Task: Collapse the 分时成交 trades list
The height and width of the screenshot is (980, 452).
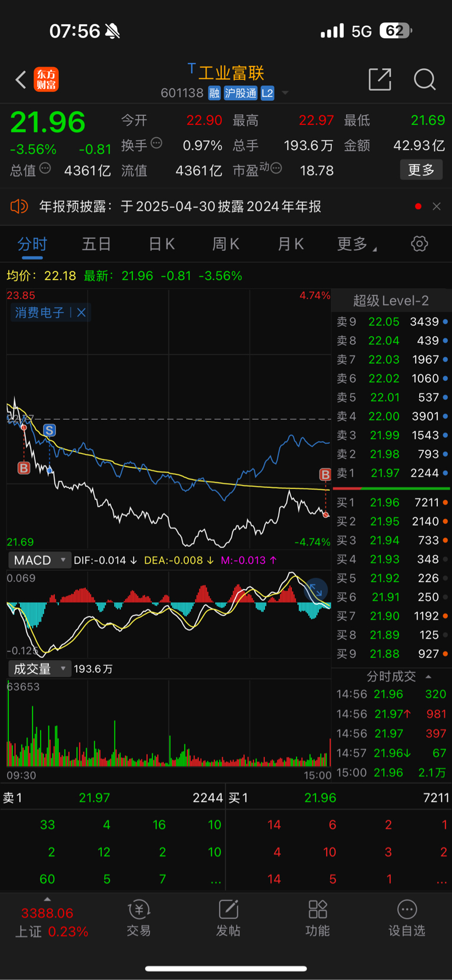Action: pos(428,677)
